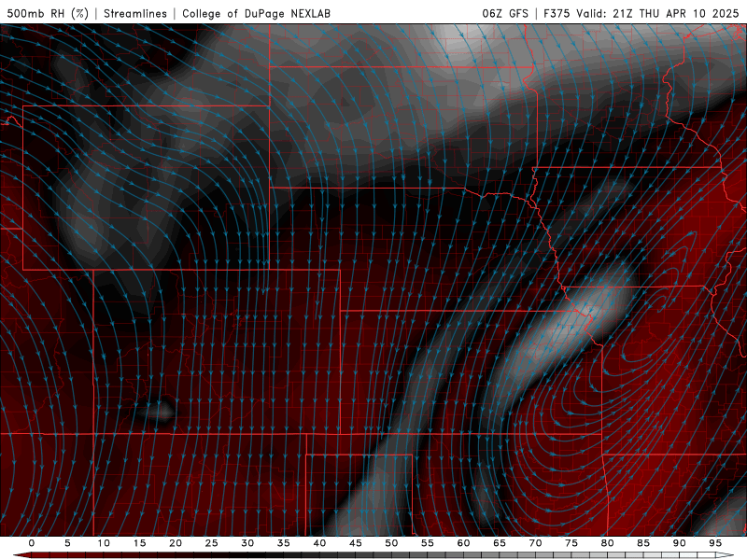Click the "500mb RH (%)" title text
The image size is (747, 560).
coord(48,13)
